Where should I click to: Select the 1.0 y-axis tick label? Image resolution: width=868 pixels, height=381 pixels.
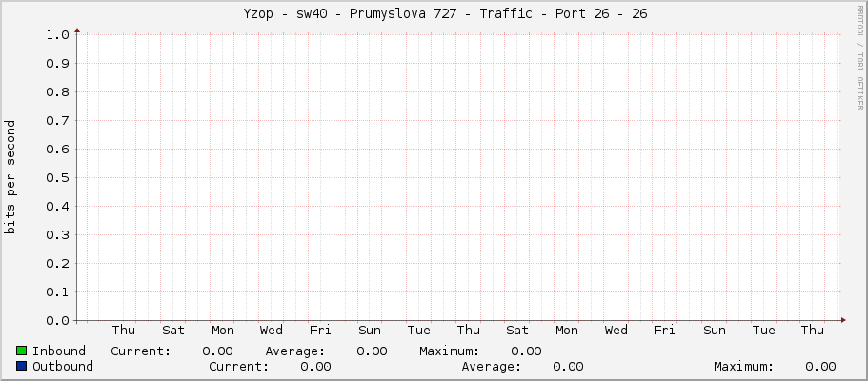tap(56, 35)
